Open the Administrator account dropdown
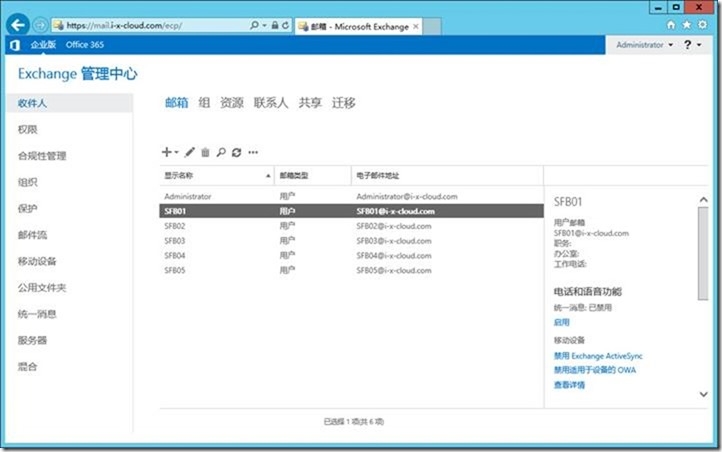The image size is (722, 452). point(645,45)
